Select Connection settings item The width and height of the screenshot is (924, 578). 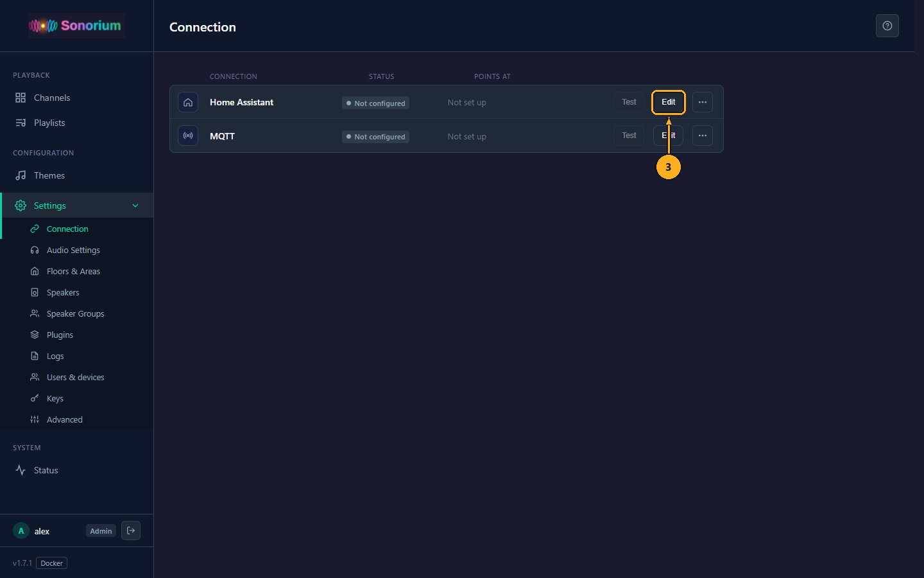pos(77,229)
